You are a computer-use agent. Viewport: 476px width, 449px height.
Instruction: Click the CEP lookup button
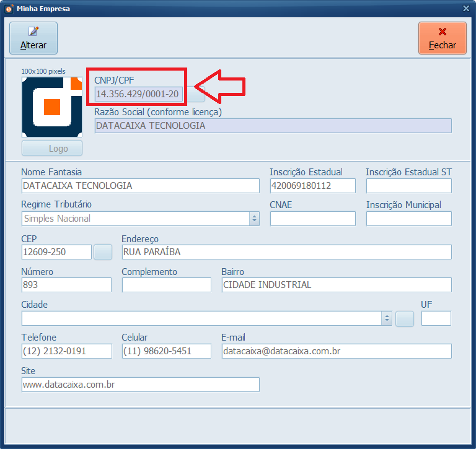tap(102, 252)
